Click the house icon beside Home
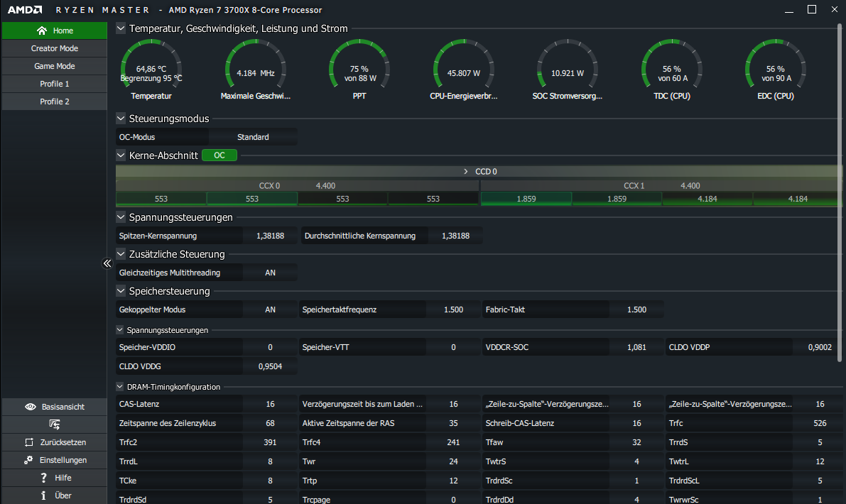The width and height of the screenshot is (846, 504). click(41, 31)
